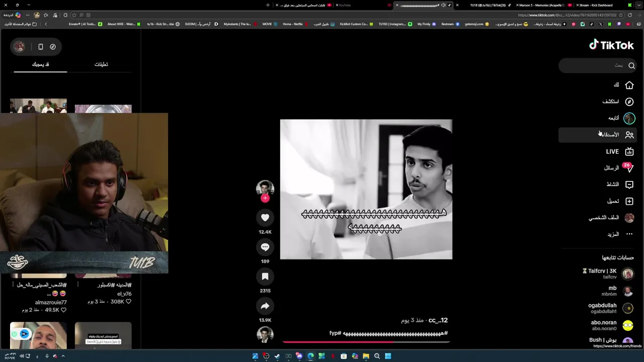Go to the For You home icon
644x362 pixels.
pos(629,85)
